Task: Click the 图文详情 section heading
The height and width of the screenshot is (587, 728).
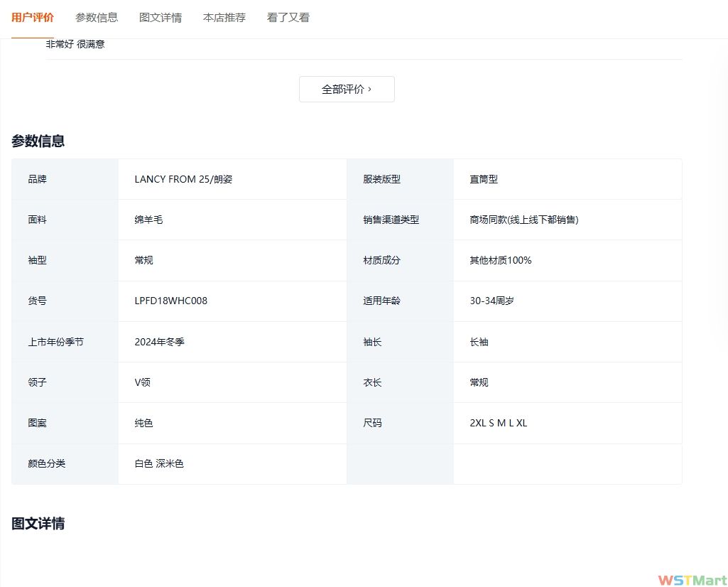Action: [38, 524]
